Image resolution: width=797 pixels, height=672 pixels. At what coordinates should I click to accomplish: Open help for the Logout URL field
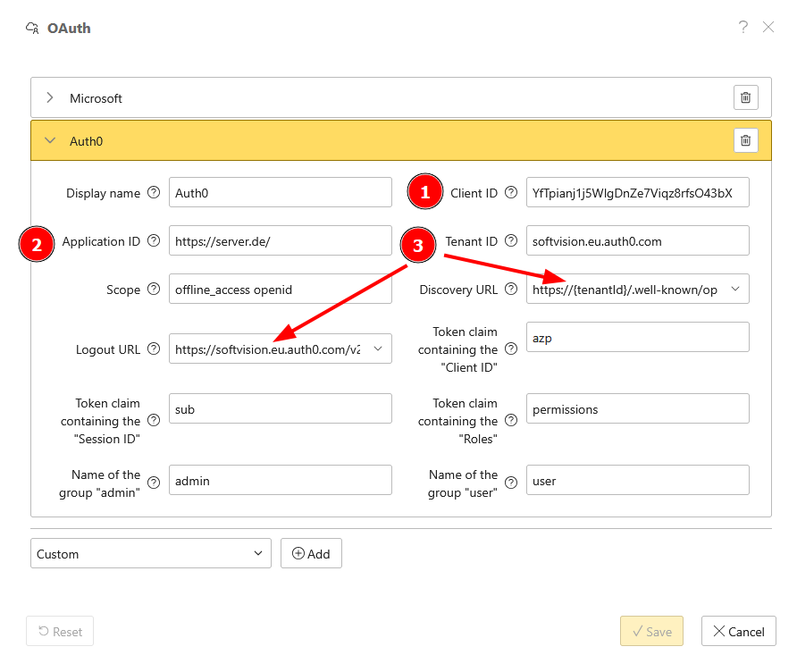coord(154,349)
